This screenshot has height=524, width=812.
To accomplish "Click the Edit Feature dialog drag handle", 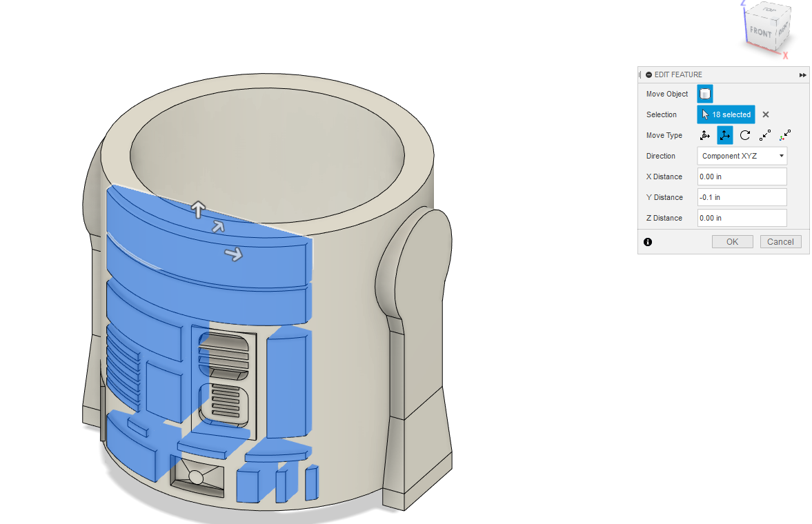I will [640, 74].
